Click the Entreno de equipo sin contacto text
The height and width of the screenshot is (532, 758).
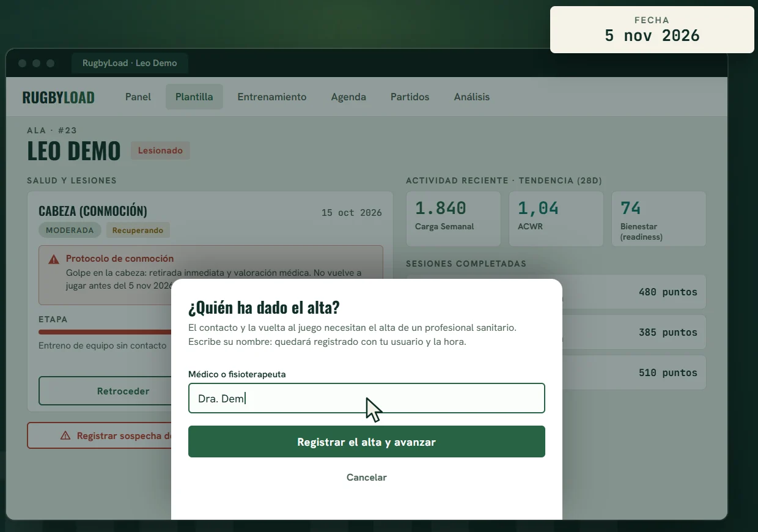click(x=103, y=345)
